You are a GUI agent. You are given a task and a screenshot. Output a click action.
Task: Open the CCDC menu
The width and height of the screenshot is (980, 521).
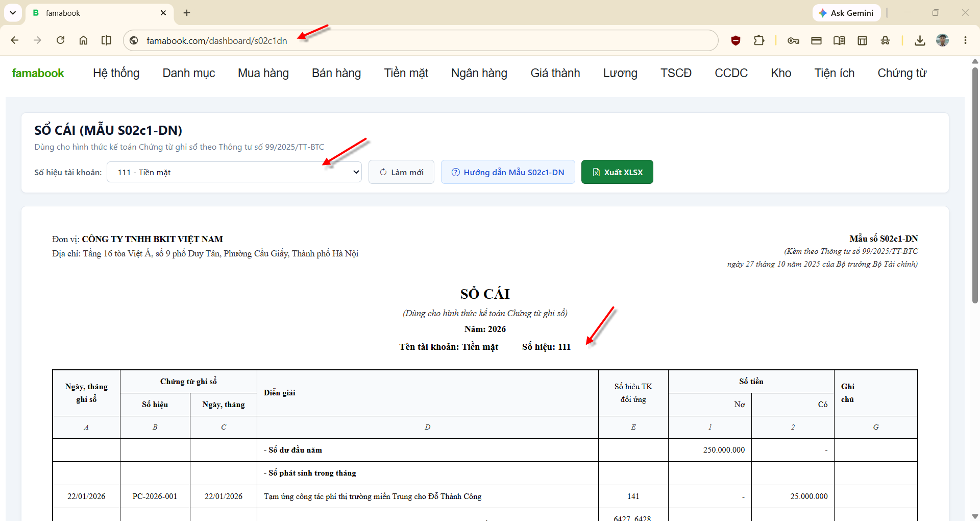(x=731, y=73)
